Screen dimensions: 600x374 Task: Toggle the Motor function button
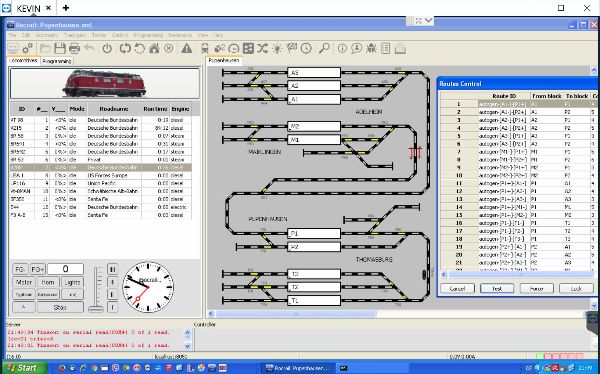pos(24,282)
